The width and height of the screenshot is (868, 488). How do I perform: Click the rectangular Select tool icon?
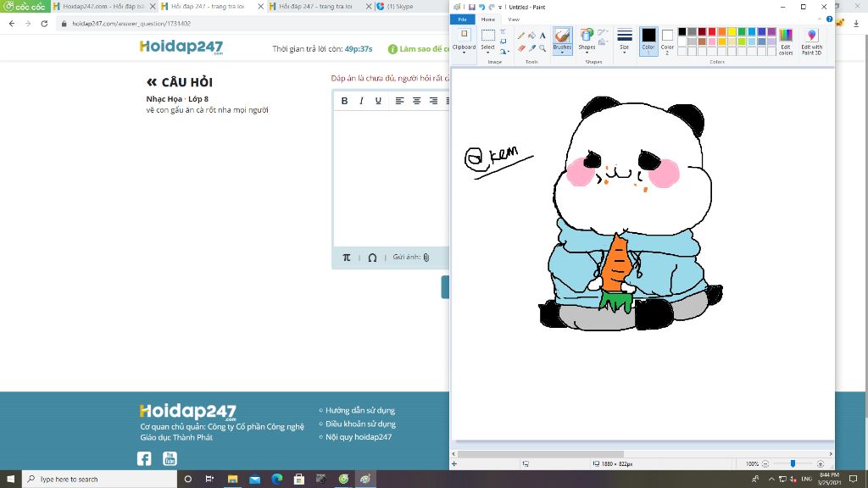pyautogui.click(x=487, y=36)
